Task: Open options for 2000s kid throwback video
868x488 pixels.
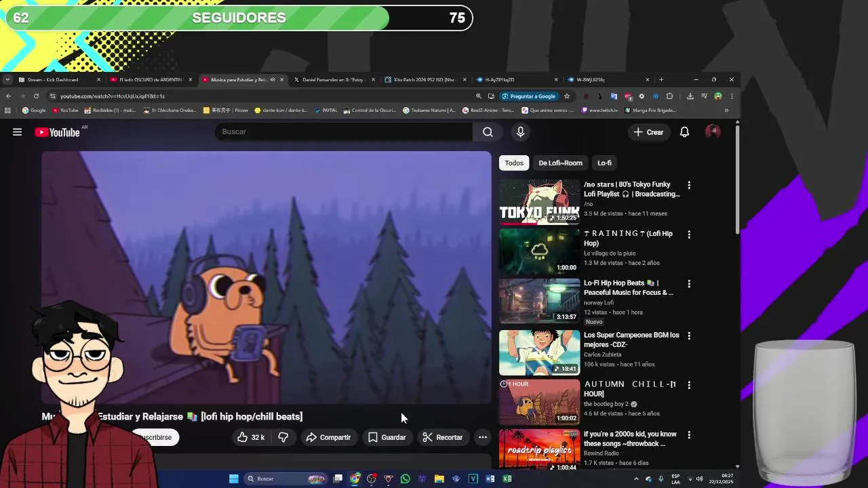Action: click(689, 435)
